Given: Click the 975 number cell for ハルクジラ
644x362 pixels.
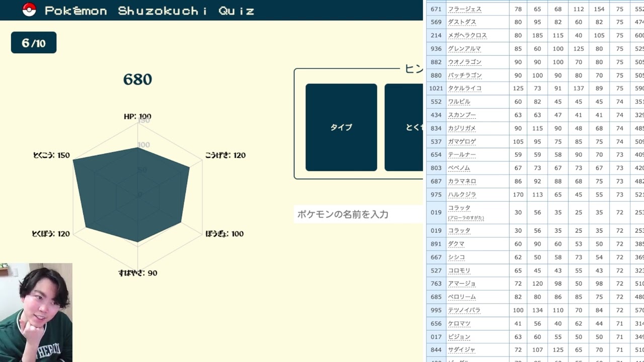Looking at the screenshot, I should pos(436,194).
